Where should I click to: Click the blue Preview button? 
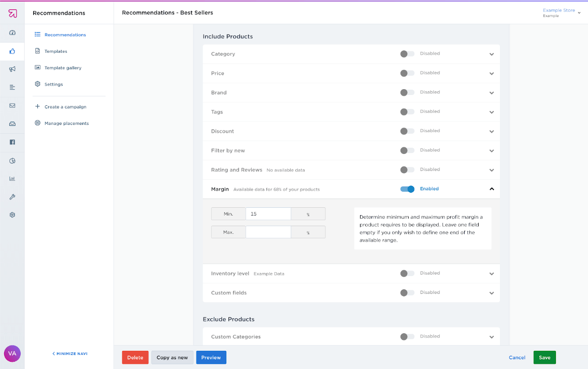point(211,358)
